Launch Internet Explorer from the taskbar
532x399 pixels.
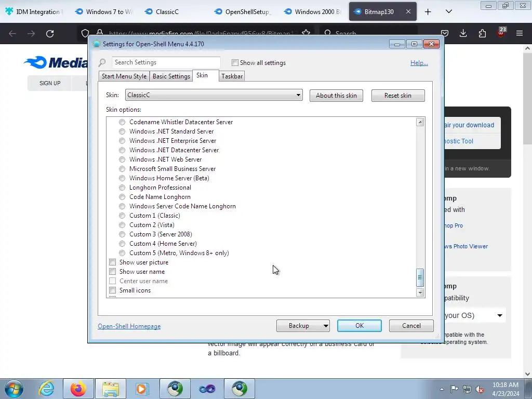46,389
